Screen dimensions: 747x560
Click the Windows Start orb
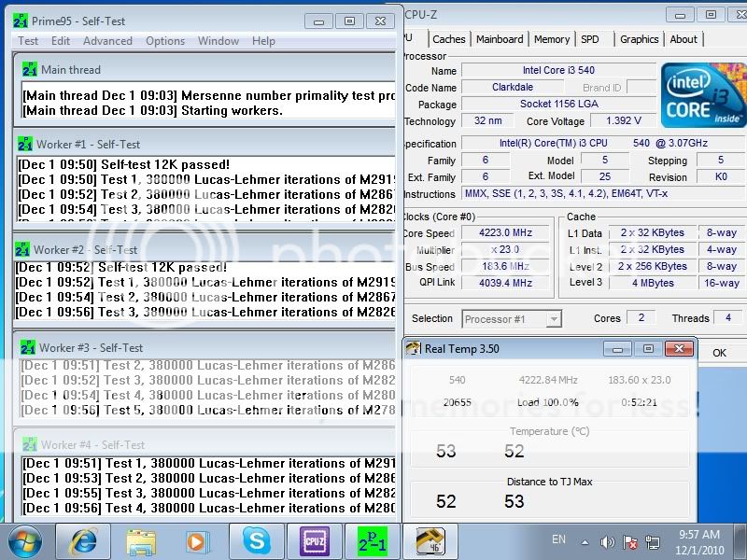(x=24, y=541)
